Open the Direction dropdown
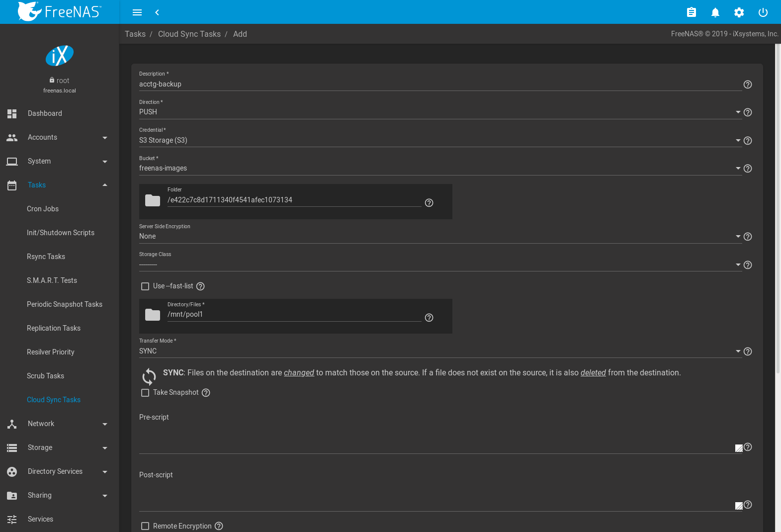The image size is (781, 532). [x=440, y=112]
